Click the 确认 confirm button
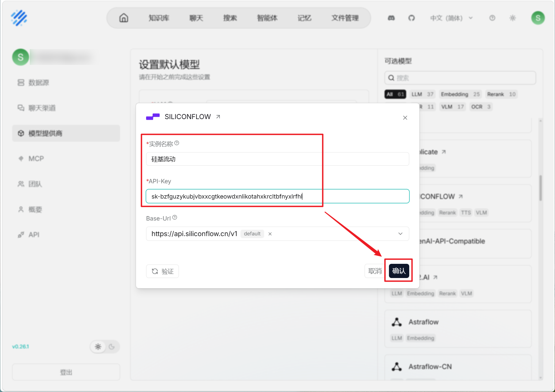Viewport: 555px width, 392px height. pyautogui.click(x=399, y=271)
